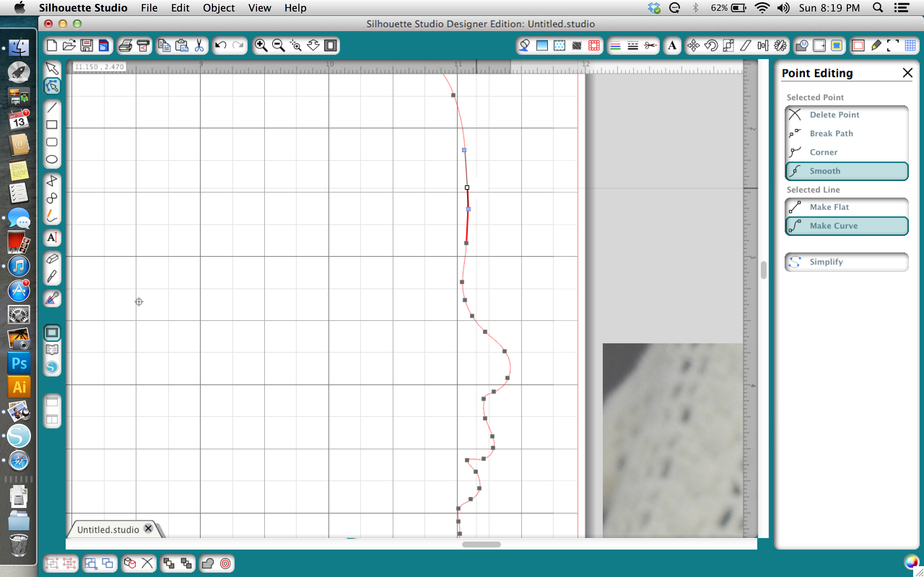
Task: Click the Weld tool in bottom toolbar
Action: tap(209, 564)
